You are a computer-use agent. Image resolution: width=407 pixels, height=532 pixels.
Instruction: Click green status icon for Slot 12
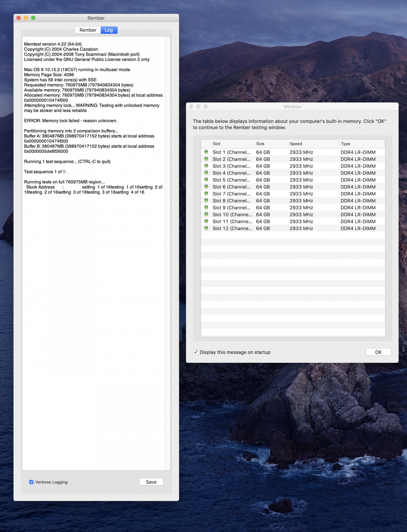[206, 228]
